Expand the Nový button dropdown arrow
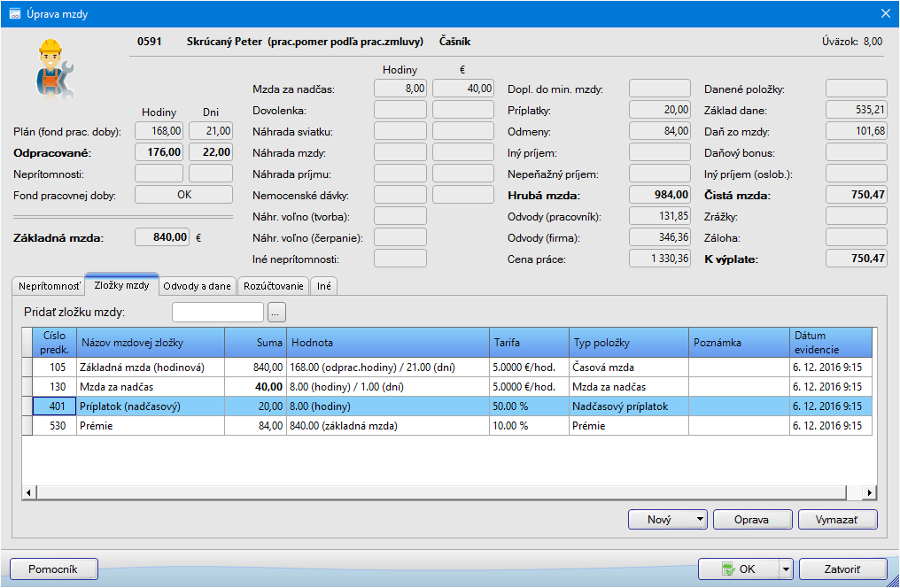 [x=700, y=520]
